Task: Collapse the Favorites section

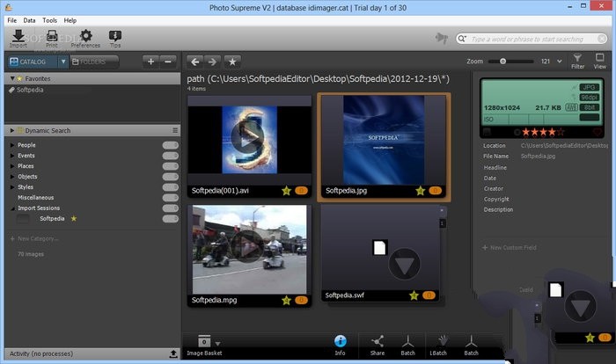Action: 12,78
